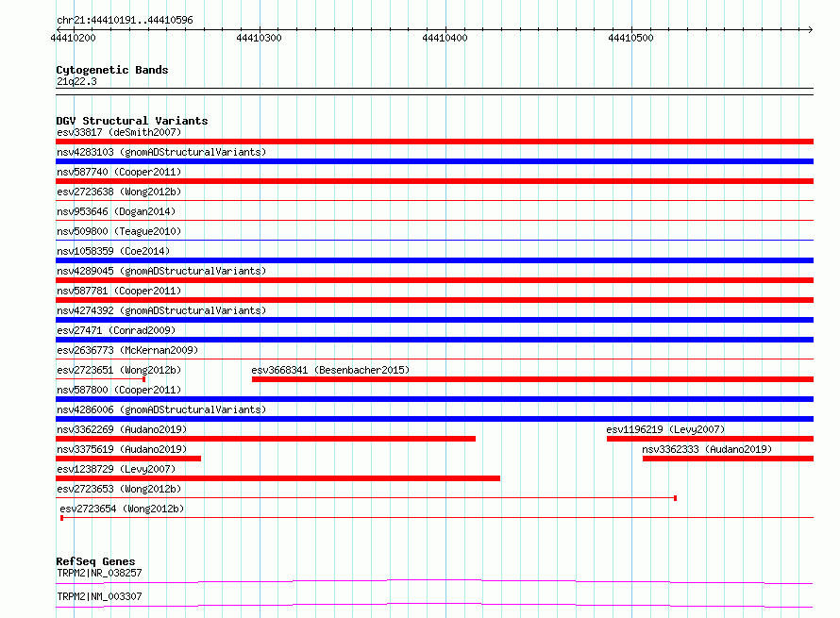Open variant nsv587740 (Cooper2011)
Image resolution: width=840 pixels, height=618 pixels.
(119, 172)
